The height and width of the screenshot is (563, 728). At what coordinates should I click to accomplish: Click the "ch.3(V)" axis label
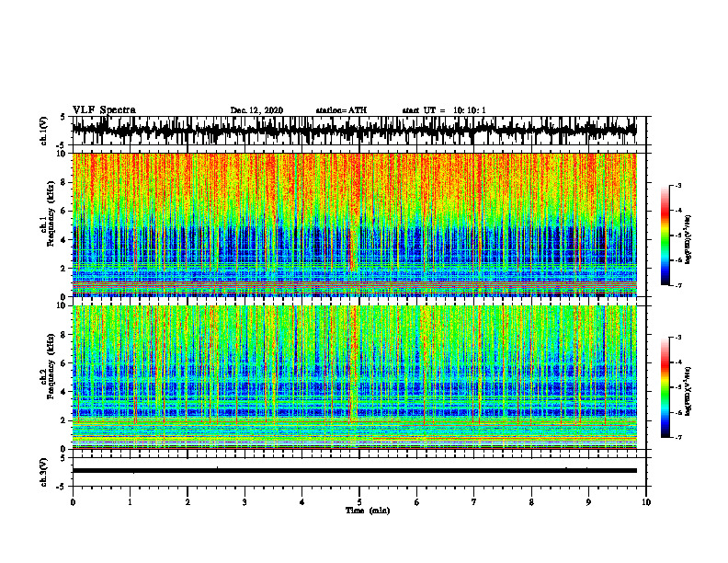(x=44, y=473)
